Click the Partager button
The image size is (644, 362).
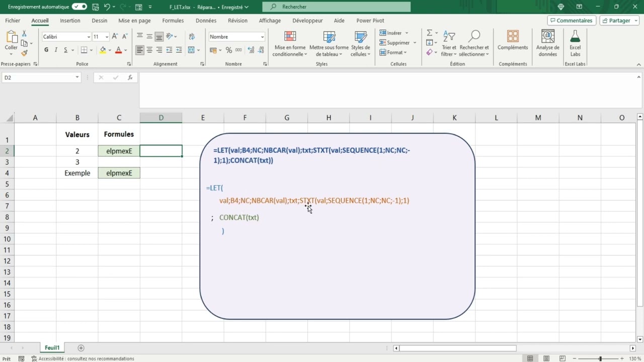(x=619, y=21)
